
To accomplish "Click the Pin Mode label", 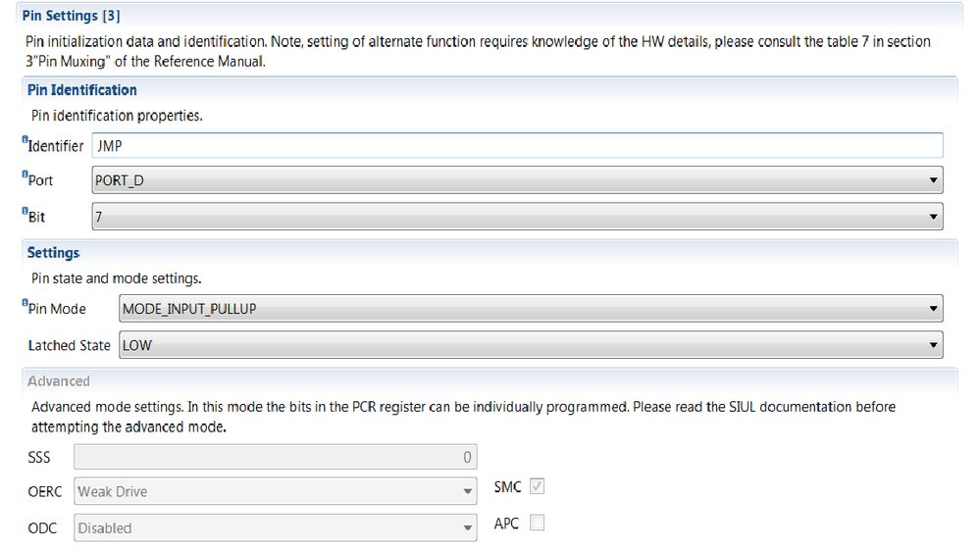I will point(56,309).
